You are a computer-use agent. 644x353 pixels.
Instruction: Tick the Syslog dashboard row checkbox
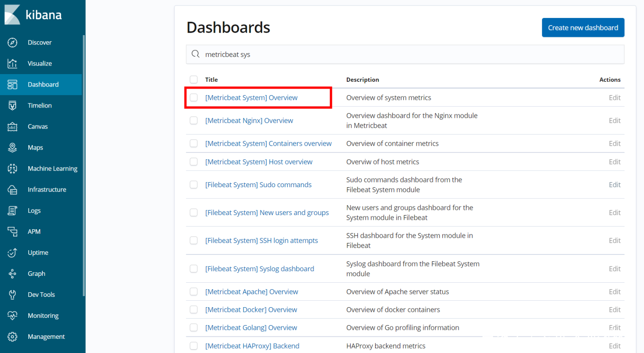pos(194,269)
